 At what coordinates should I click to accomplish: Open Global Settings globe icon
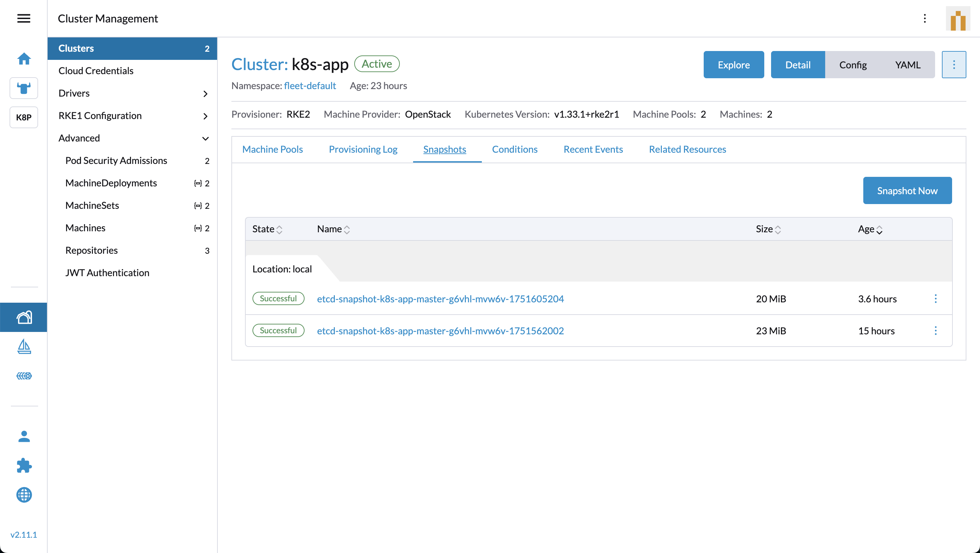[x=23, y=495]
